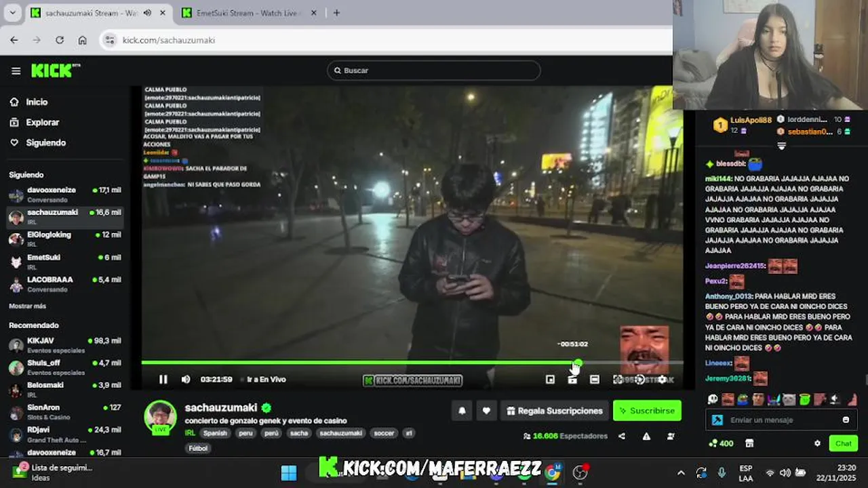The width and height of the screenshot is (868, 488).
Task: Open recommended channel Belosmaki
Action: pyautogui.click(x=65, y=389)
